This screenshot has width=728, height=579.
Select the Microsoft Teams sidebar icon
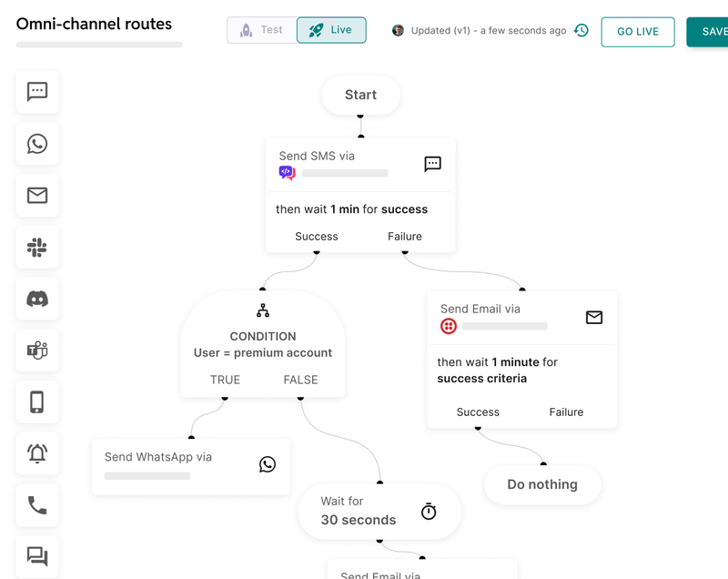pos(37,350)
